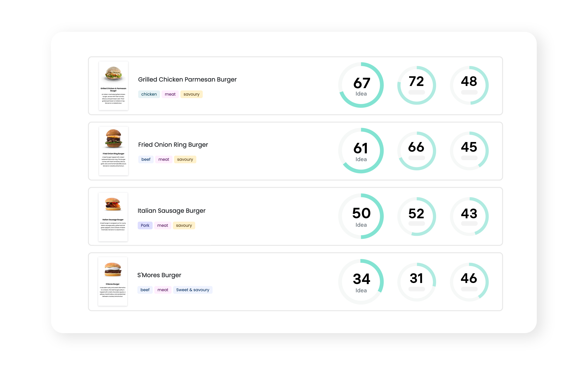Screen dimensions: 588x366
Task: Select the 34 Idea score gauge
Action: point(361,282)
